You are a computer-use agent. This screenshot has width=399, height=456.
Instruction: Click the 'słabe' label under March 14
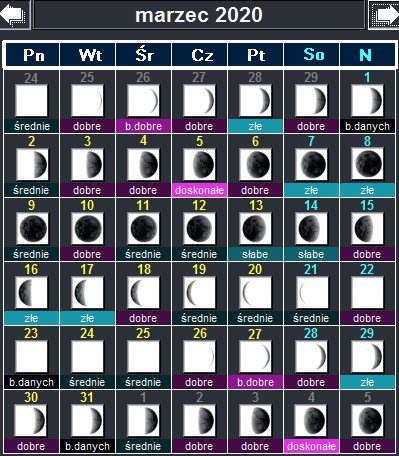(x=311, y=254)
